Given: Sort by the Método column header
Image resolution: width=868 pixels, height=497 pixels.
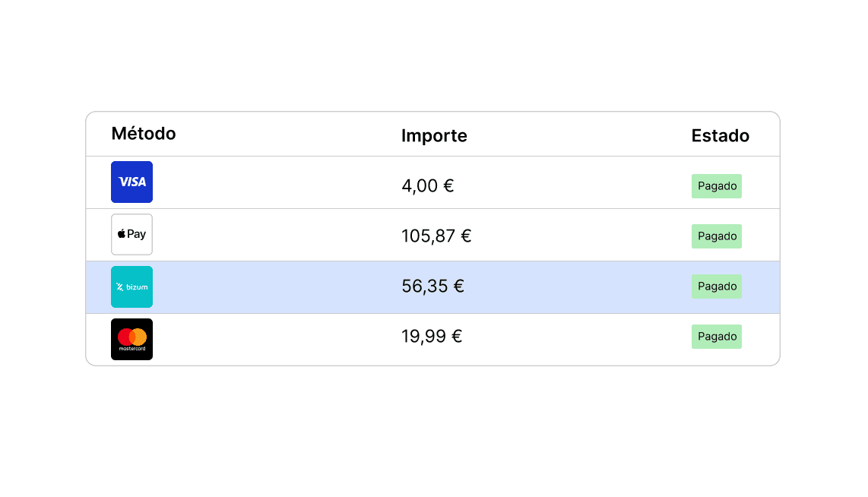Looking at the screenshot, I should [144, 134].
